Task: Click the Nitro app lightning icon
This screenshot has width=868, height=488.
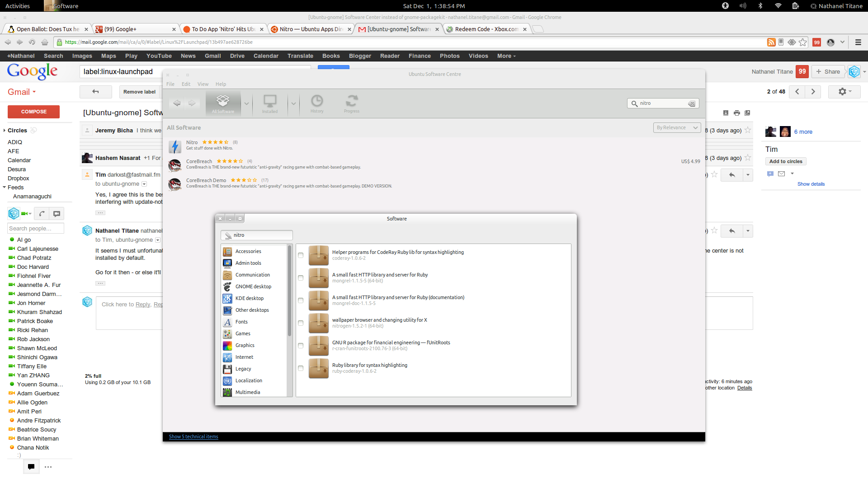Action: [175, 146]
